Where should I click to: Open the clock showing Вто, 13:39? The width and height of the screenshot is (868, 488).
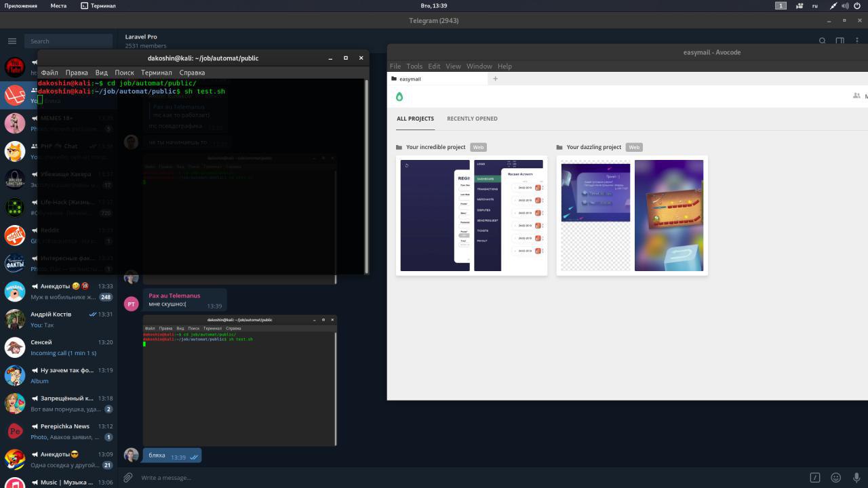point(434,5)
